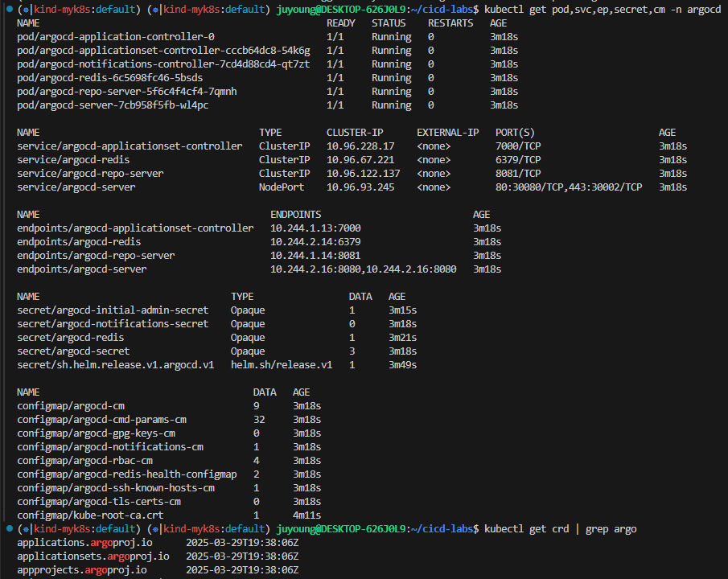Viewport: 728px width, 579px height.
Task: Click the NodePort type value
Action: point(282,187)
